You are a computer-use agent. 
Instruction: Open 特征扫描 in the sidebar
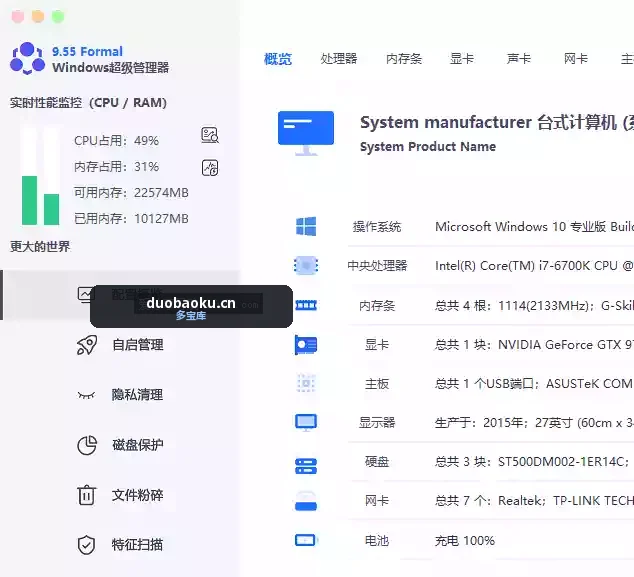[138, 545]
